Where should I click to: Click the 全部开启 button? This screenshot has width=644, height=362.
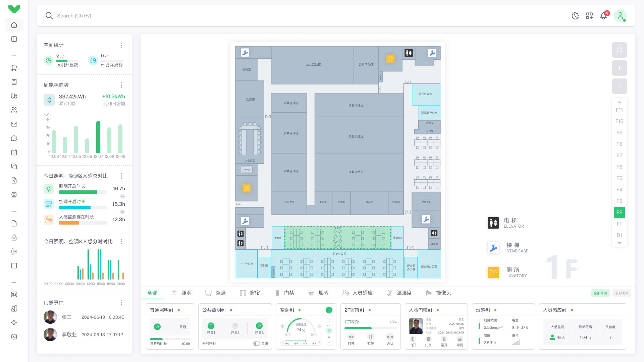click(x=600, y=293)
